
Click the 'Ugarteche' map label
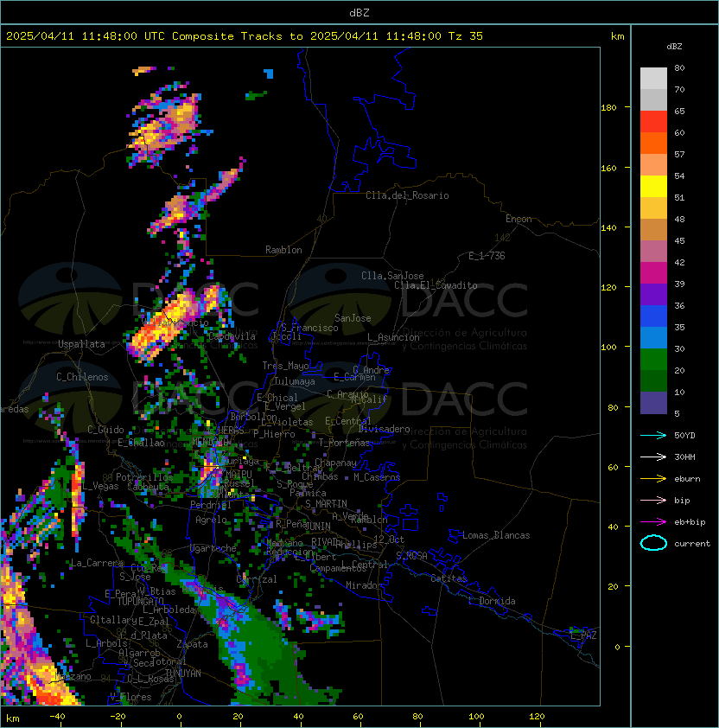213,548
